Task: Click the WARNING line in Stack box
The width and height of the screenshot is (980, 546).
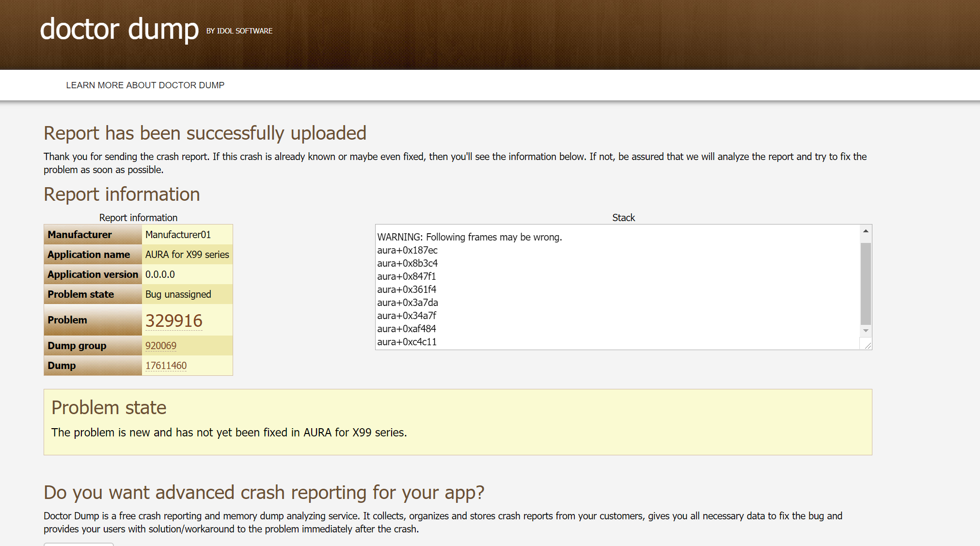Action: (469, 237)
